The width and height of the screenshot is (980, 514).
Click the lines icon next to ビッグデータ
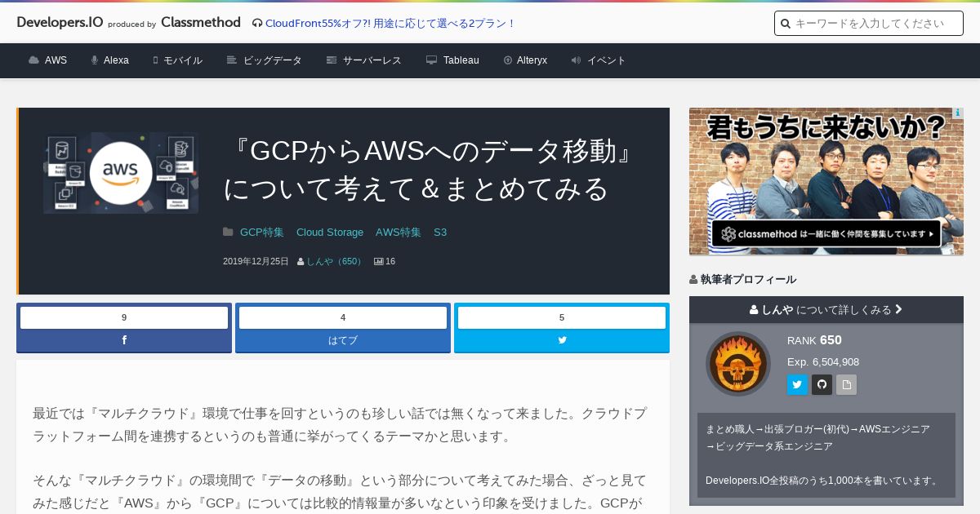click(x=232, y=60)
